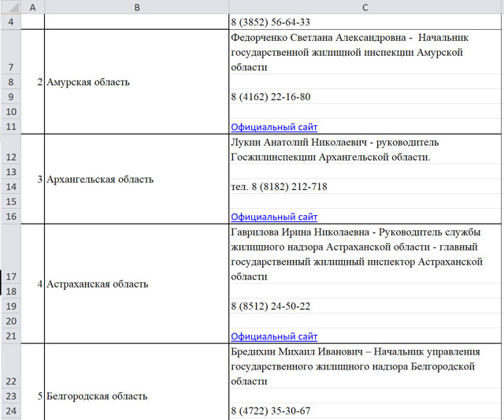The image size is (504, 420).
Task: Select row 19 header
Action: 11,306
